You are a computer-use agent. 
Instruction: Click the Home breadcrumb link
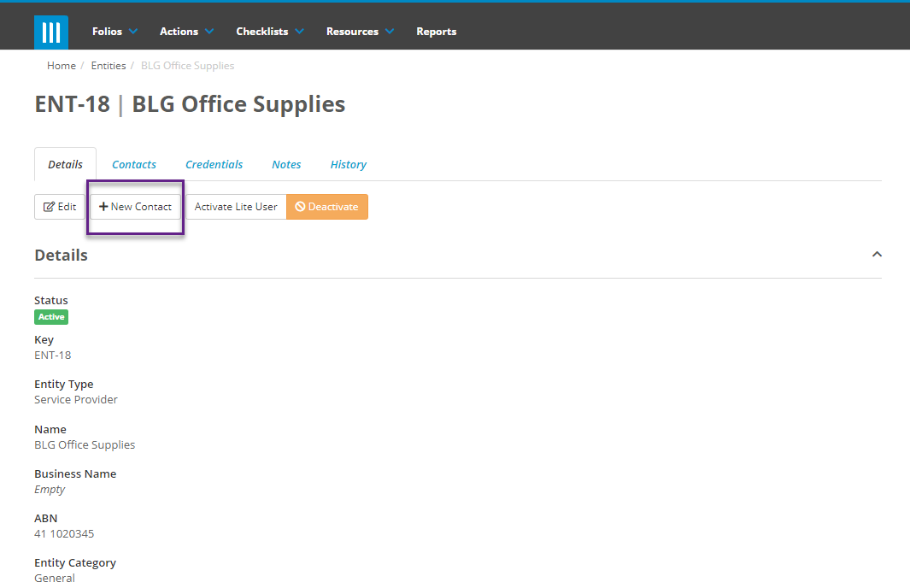[61, 65]
